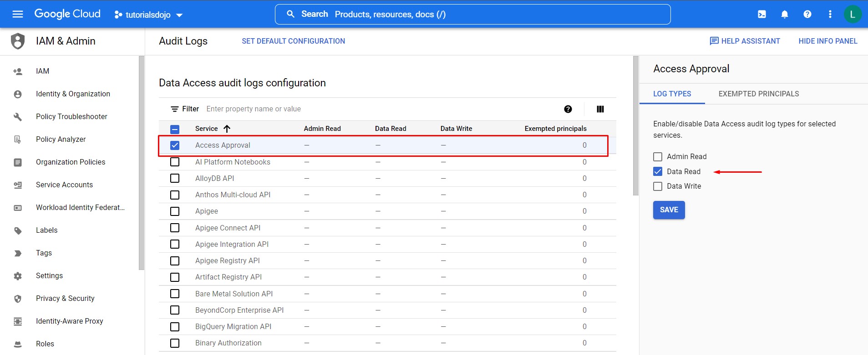Click the Privacy & Security shield icon
Image resolution: width=868 pixels, height=355 pixels.
pos(18,299)
